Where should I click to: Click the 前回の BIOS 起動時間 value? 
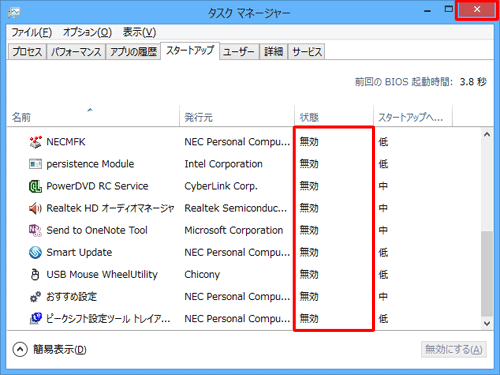point(473,82)
